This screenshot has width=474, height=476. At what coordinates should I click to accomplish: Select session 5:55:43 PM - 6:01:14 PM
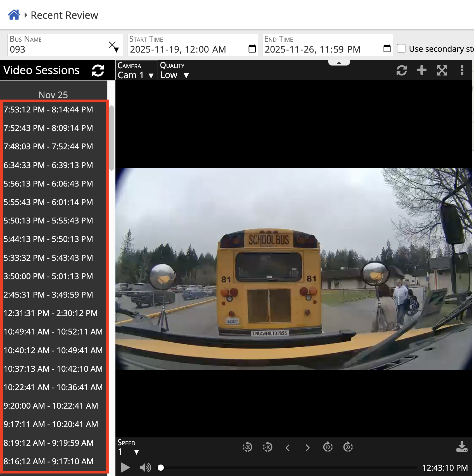tap(48, 202)
